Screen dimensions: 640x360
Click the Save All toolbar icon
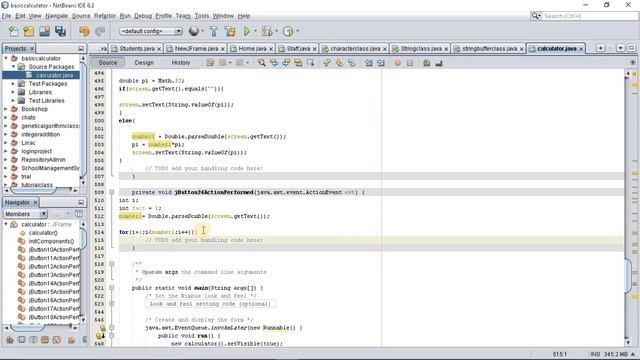click(60, 31)
